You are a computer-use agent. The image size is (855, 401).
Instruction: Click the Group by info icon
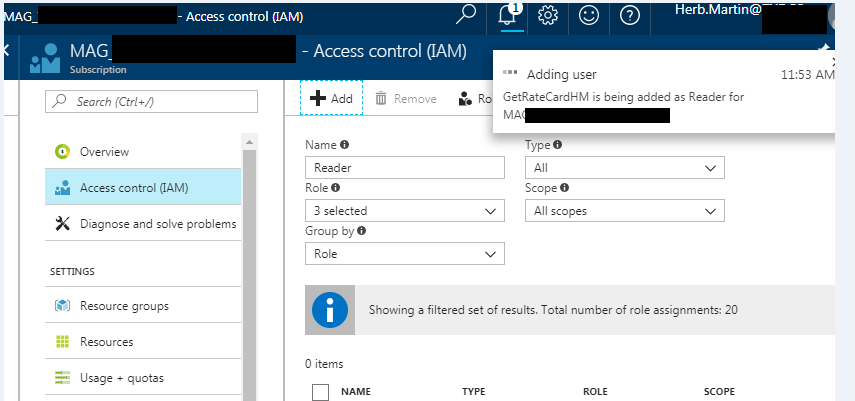pos(362,231)
